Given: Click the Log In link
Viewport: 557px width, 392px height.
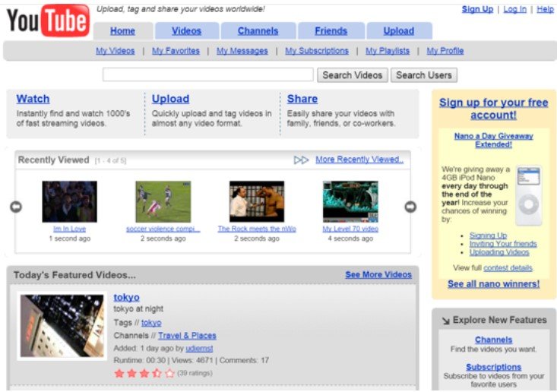Looking at the screenshot, I should click(514, 9).
